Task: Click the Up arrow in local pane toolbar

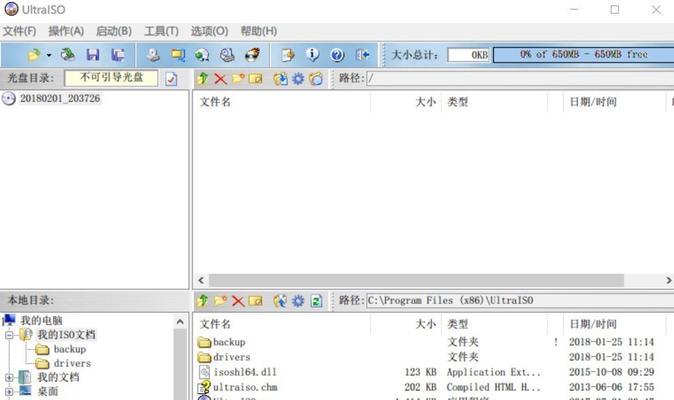Action: click(203, 301)
